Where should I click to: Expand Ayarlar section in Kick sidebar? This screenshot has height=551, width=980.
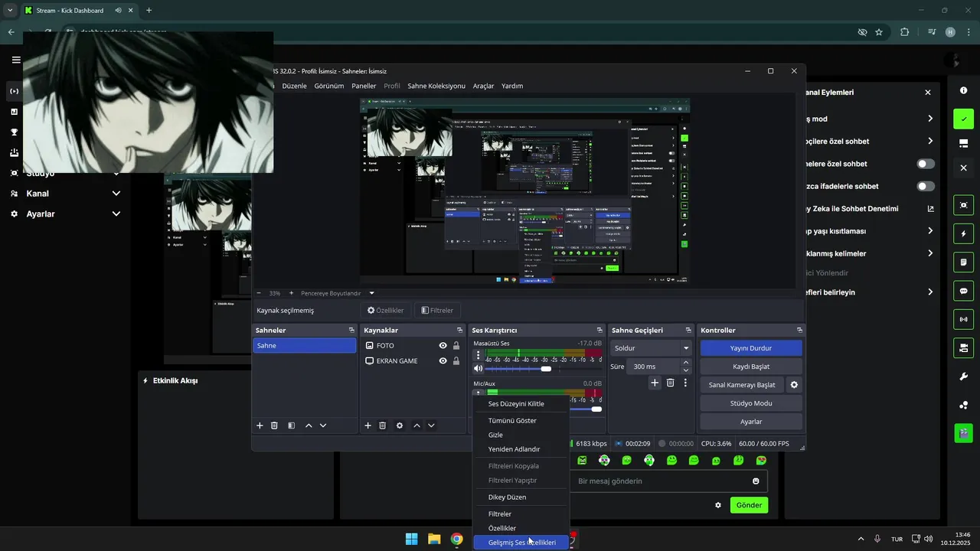tap(116, 214)
